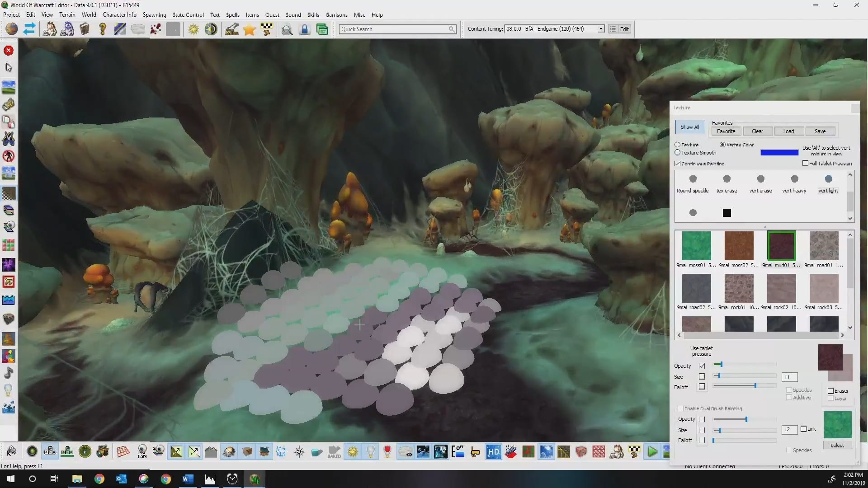Select the Texture radio button
Viewport: 868px width, 488px height.
pos(678,145)
